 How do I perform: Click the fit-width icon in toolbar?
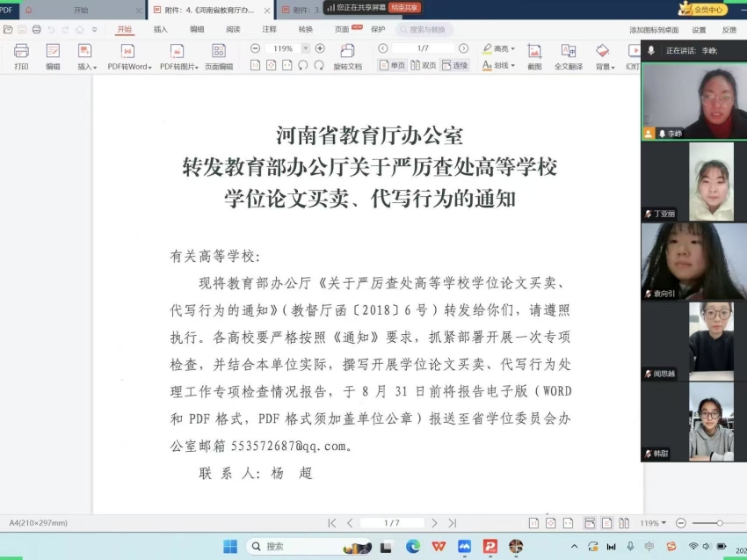coord(286,65)
